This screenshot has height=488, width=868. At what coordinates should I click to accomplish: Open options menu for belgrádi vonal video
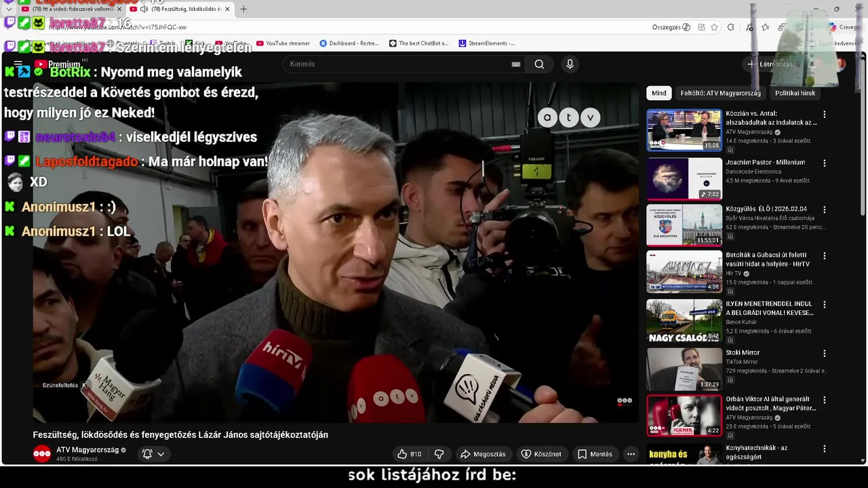pos(825,305)
